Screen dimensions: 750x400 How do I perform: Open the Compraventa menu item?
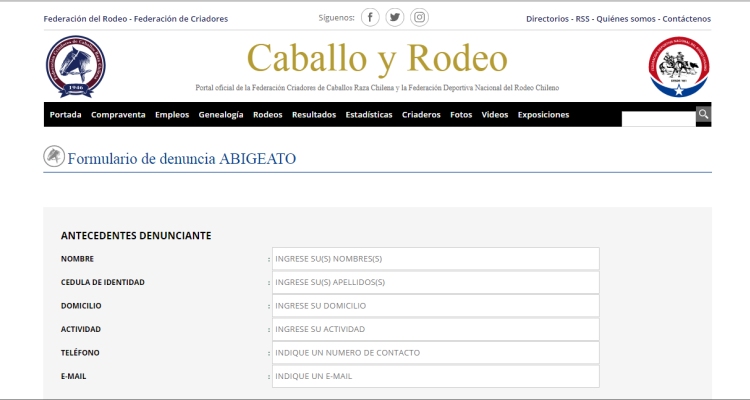pos(118,115)
